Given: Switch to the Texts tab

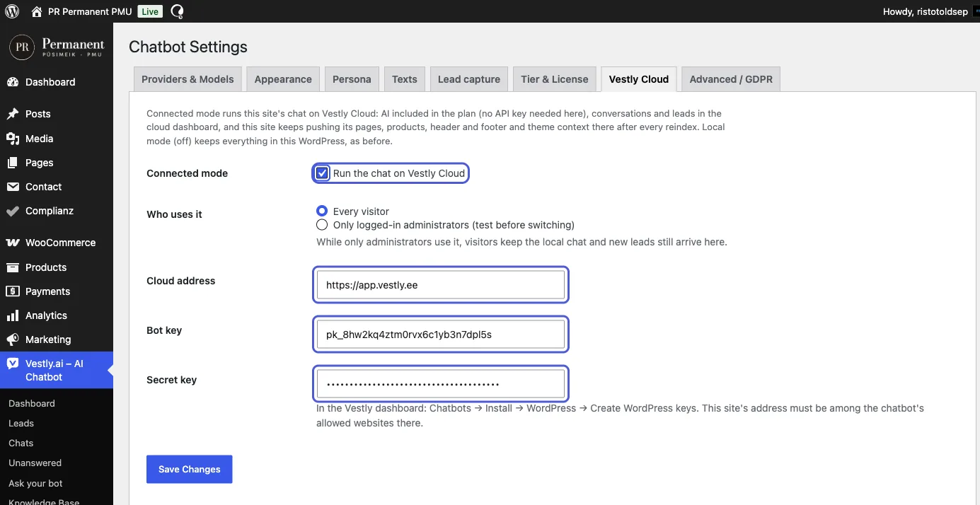Looking at the screenshot, I should [405, 79].
